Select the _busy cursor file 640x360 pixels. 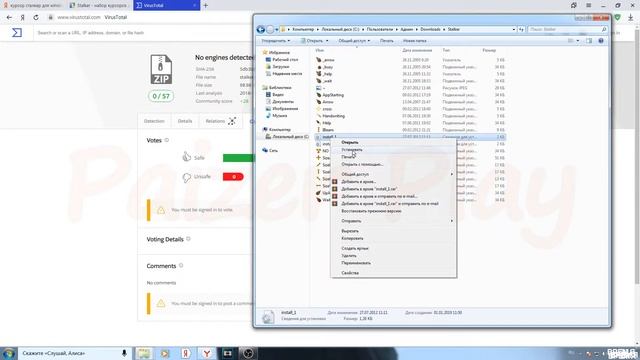[328, 67]
